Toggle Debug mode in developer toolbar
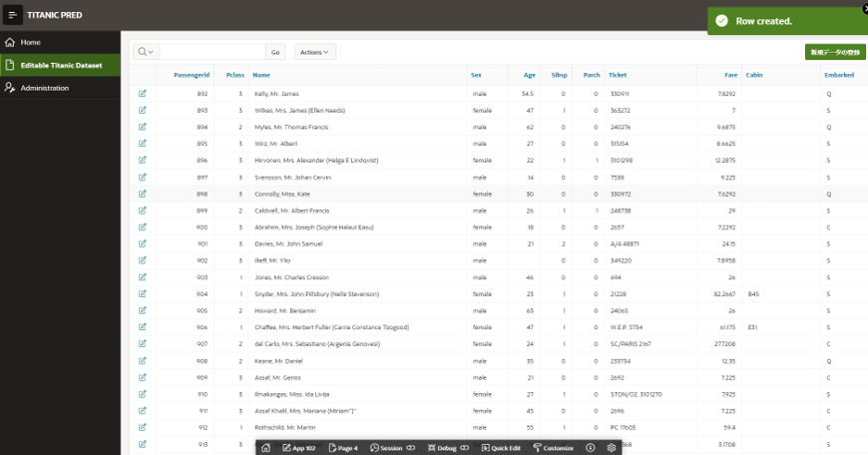 [446, 448]
